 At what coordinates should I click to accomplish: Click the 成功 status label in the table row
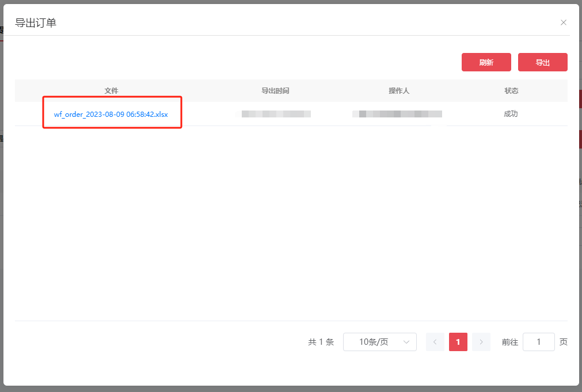coord(510,114)
